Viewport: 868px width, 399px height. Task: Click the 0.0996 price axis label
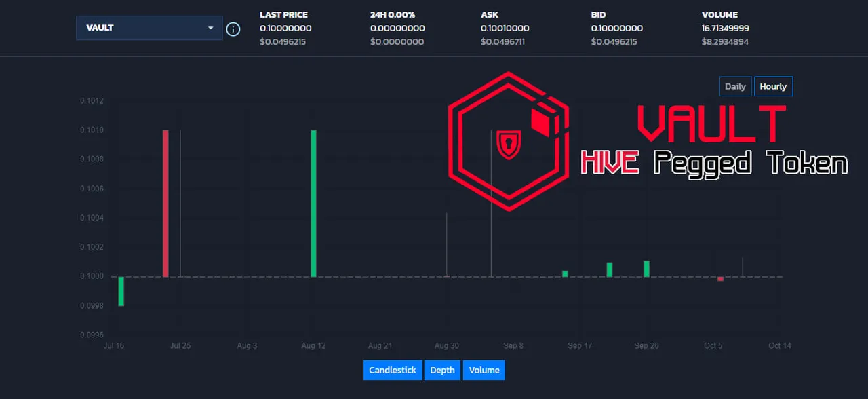point(92,335)
